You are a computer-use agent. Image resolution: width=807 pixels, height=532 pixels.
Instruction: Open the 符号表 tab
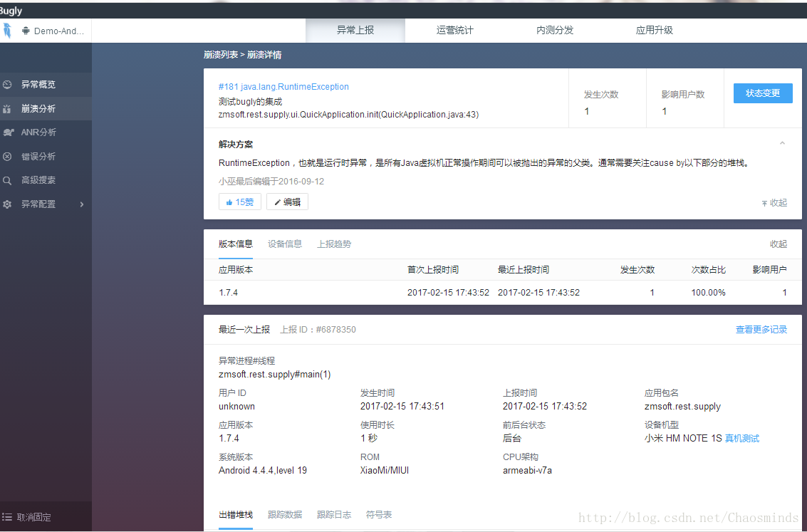point(379,514)
